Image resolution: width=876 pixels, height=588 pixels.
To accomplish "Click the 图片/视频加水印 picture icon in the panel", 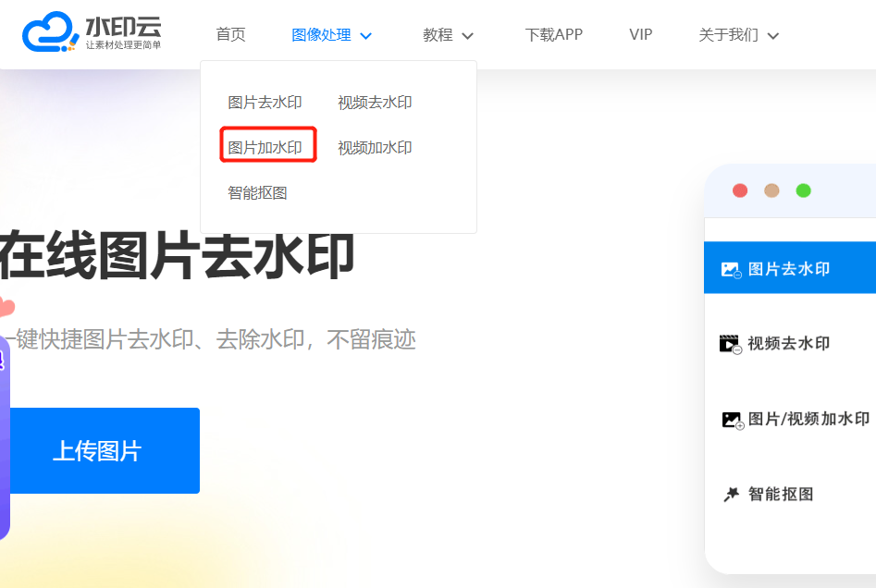I will pyautogui.click(x=733, y=420).
